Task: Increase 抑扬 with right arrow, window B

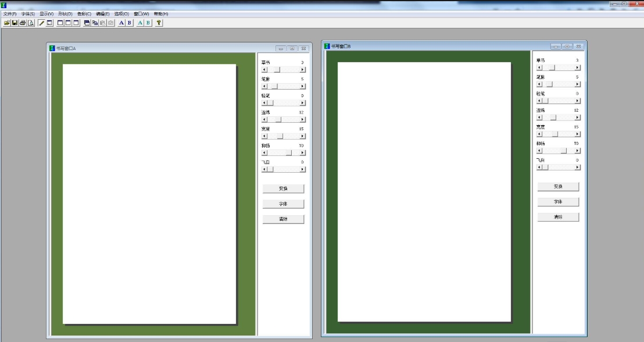Action: click(x=578, y=151)
